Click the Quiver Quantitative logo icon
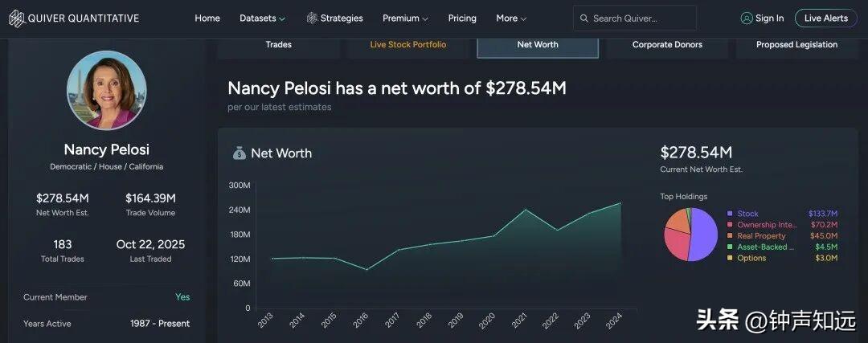This screenshot has height=343, width=868. coord(16,18)
